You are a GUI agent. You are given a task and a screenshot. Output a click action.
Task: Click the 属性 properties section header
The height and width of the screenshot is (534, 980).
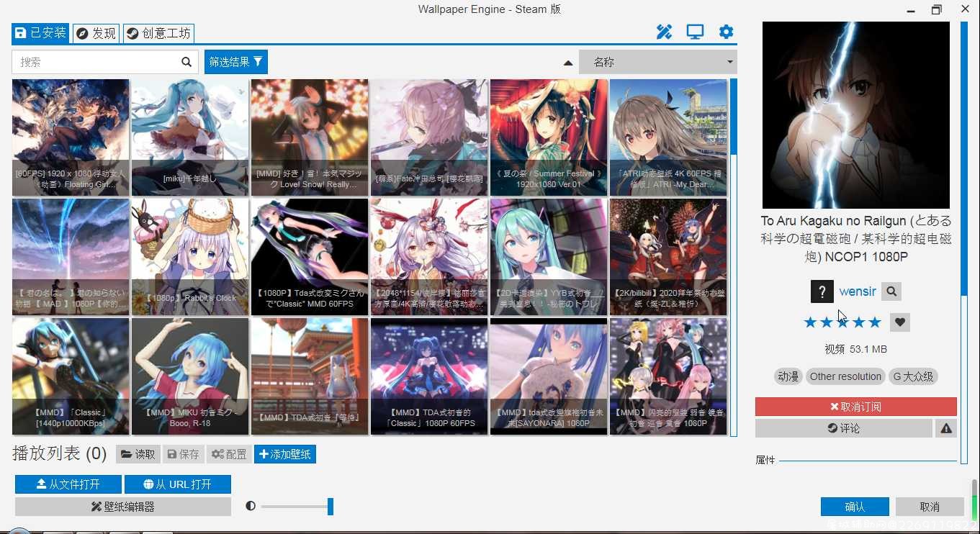tap(765, 460)
